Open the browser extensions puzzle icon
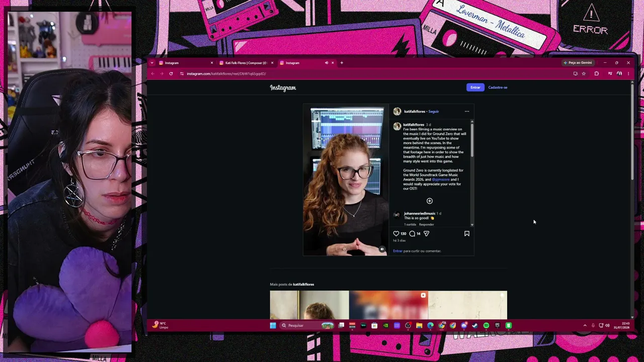The height and width of the screenshot is (362, 644). (596, 74)
